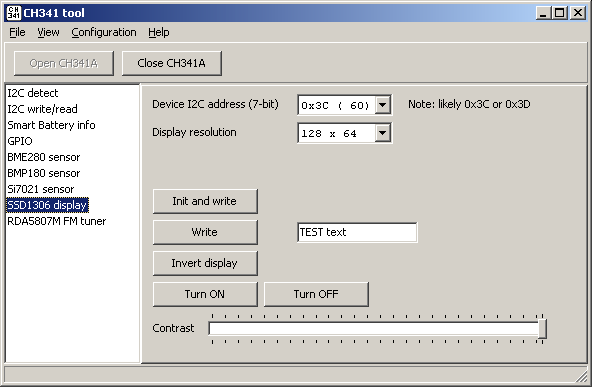This screenshot has height=387, width=592.
Task: Select Si7021 sensor entry
Action: click(41, 189)
